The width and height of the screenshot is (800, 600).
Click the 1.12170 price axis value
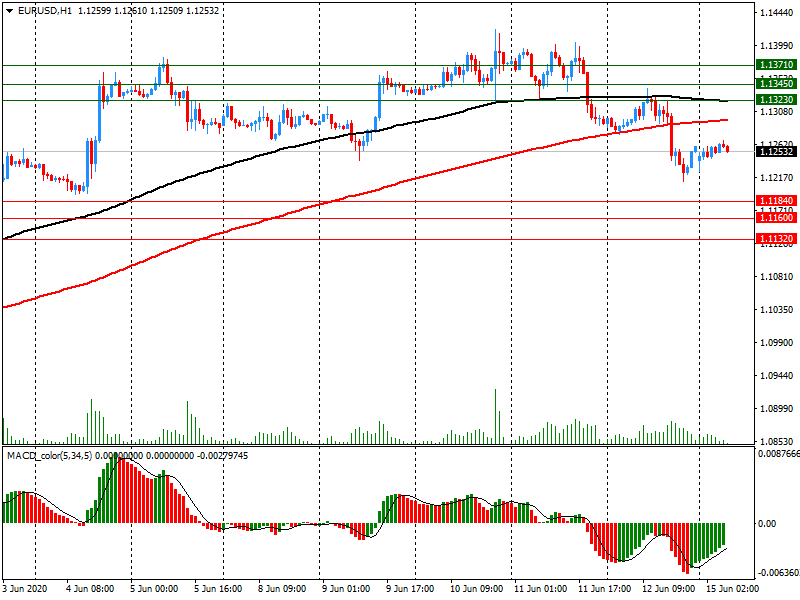[x=777, y=178]
